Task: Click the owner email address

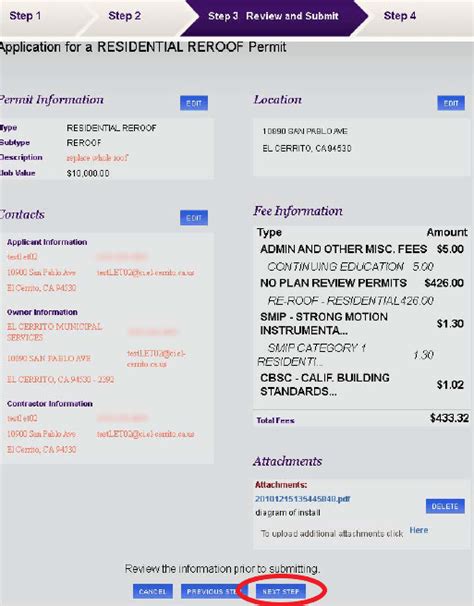Action: pos(156,359)
